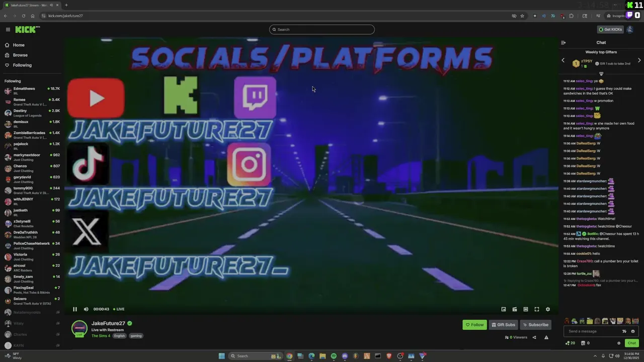Viewport: 644px width, 362px height.
Task: Open the chat shop icon
Action: point(585,343)
